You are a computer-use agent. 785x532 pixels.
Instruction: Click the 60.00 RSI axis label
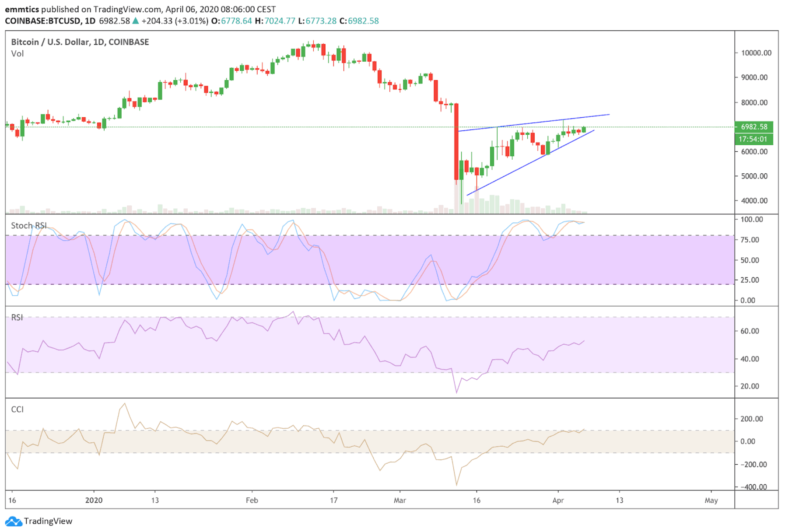click(x=750, y=331)
